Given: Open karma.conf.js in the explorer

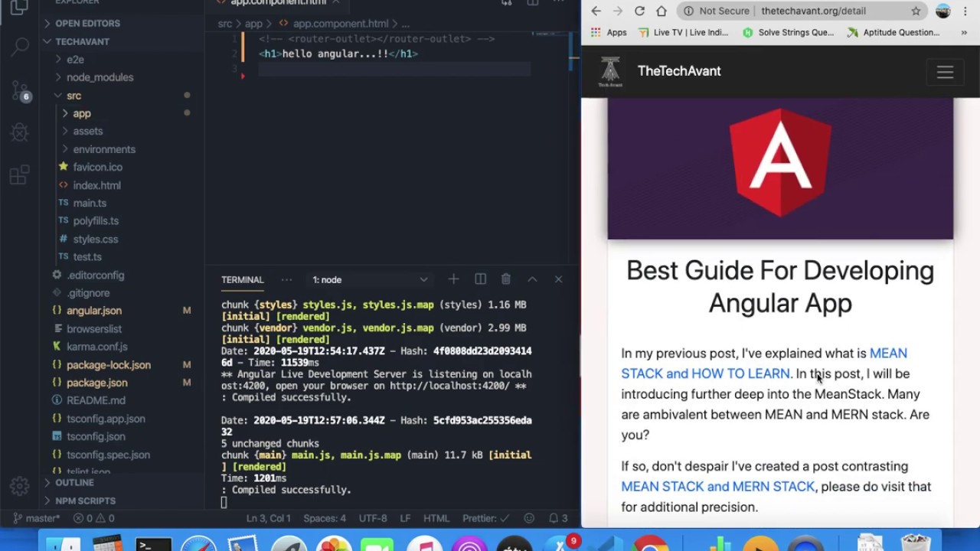Looking at the screenshot, I should tap(97, 347).
